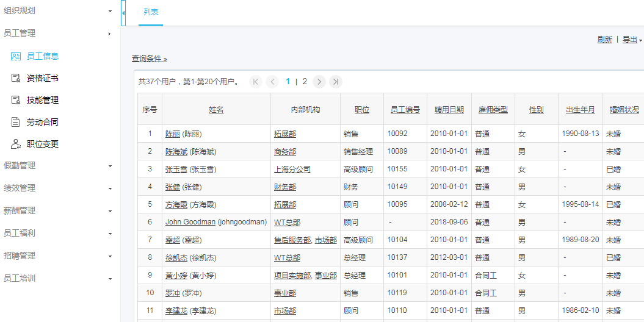Switch to the 列表 tab
Image resolution: width=644 pixels, height=322 pixels.
click(x=151, y=12)
